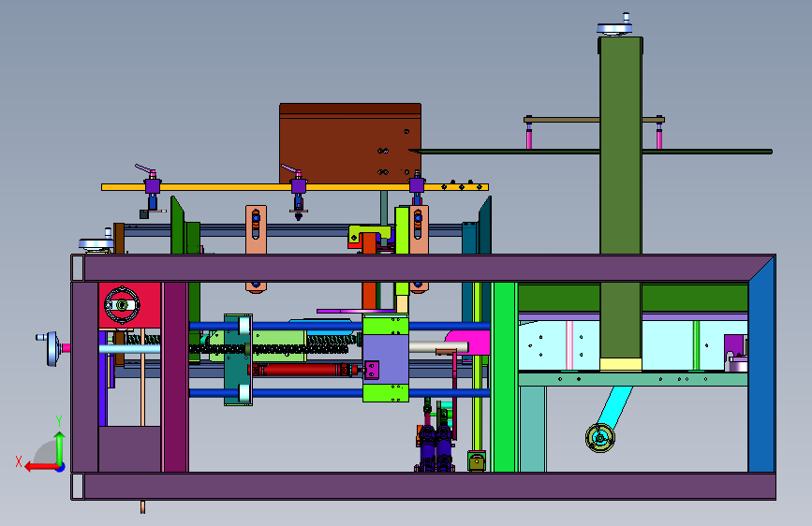812x526 pixels.
Task: Select the light cyan side panel
Action: (559, 344)
